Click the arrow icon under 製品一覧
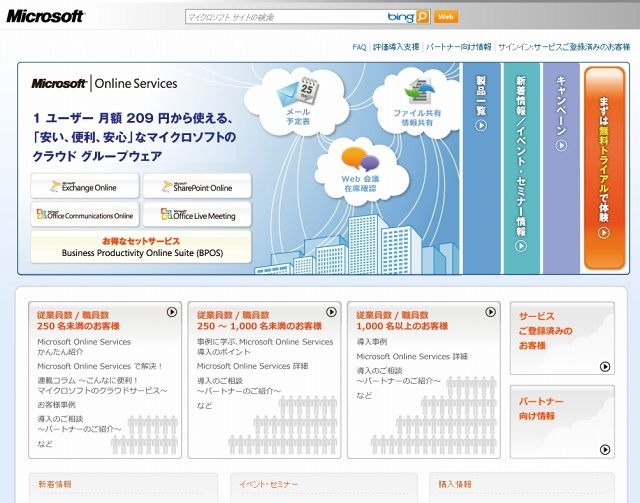 481,125
